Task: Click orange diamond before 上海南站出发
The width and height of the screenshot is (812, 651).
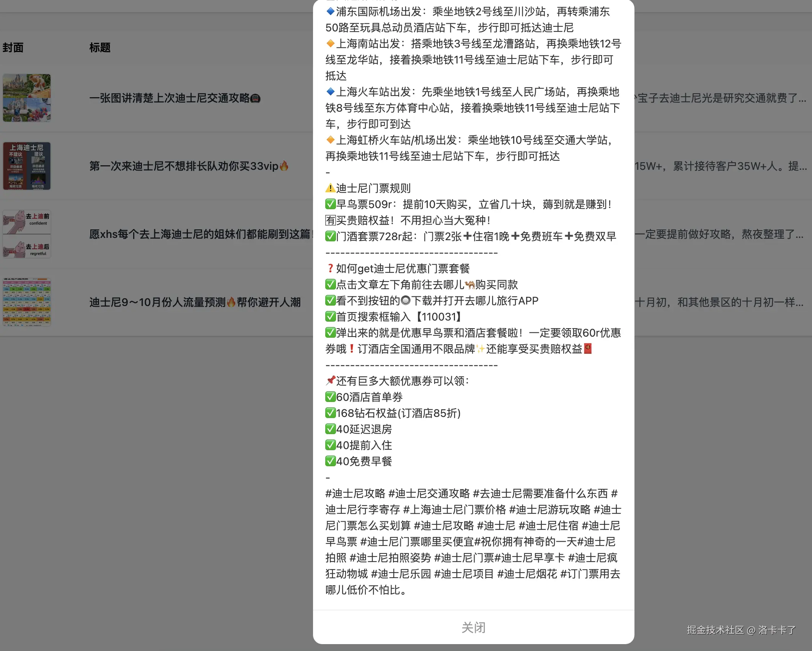Action: tap(330, 44)
